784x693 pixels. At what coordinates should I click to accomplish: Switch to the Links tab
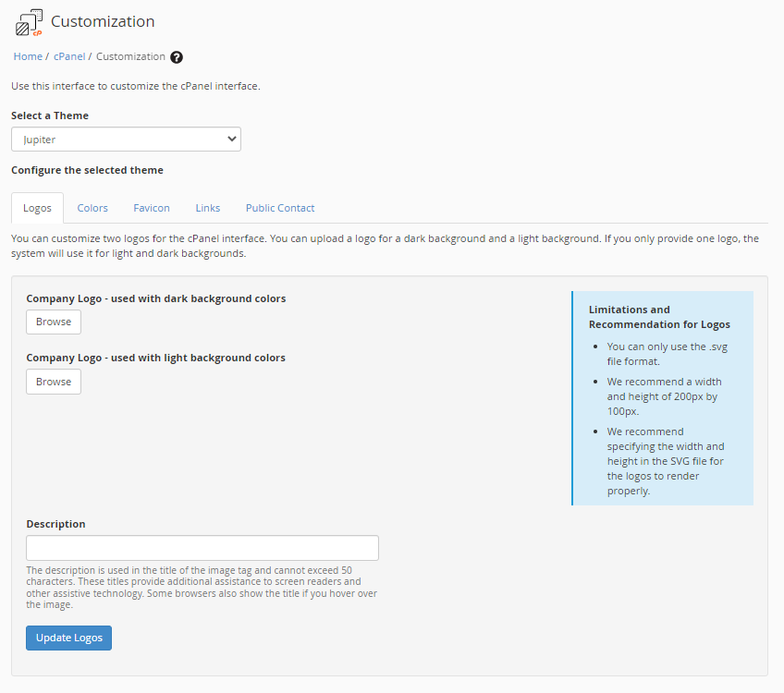(x=208, y=208)
